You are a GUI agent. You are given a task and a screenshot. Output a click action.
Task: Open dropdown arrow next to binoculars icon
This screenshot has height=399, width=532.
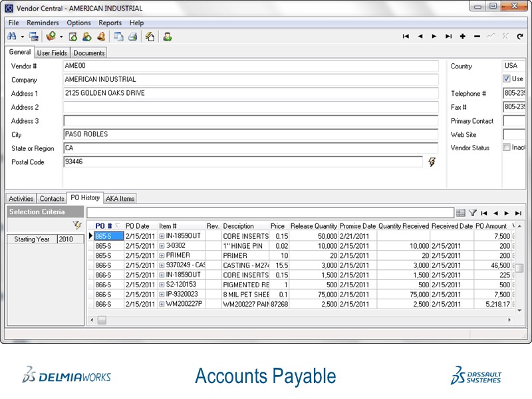(22, 37)
